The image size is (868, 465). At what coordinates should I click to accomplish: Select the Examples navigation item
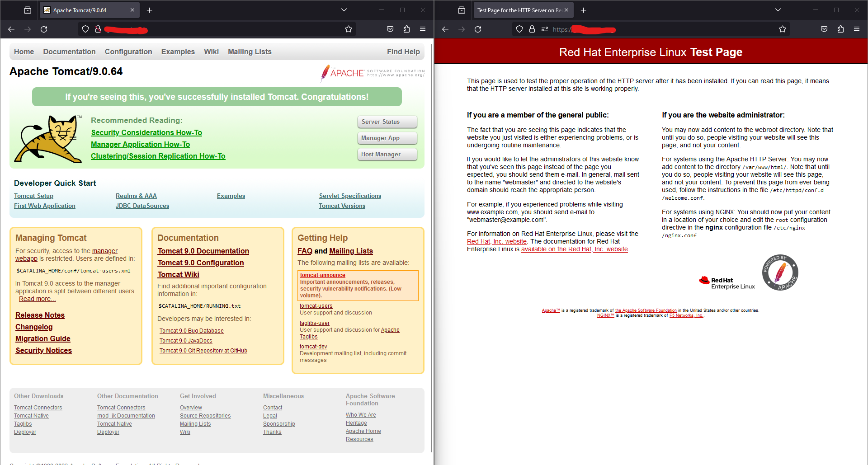(x=178, y=52)
